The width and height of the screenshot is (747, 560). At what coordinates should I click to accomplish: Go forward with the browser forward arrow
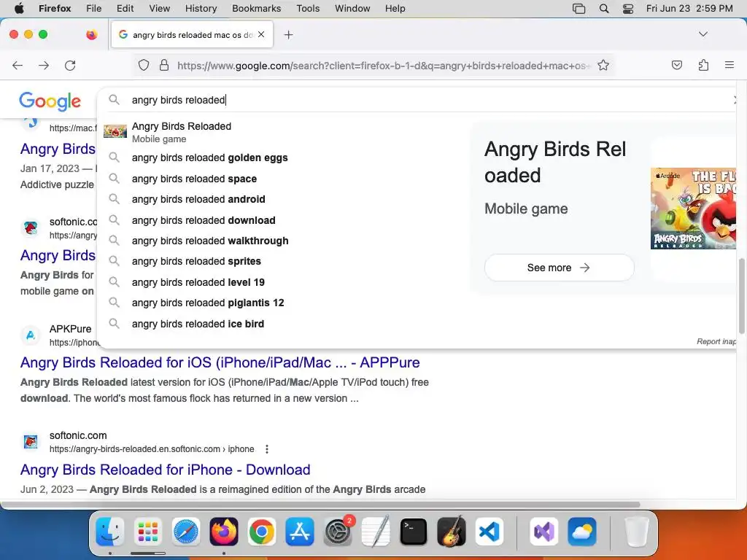tap(44, 65)
